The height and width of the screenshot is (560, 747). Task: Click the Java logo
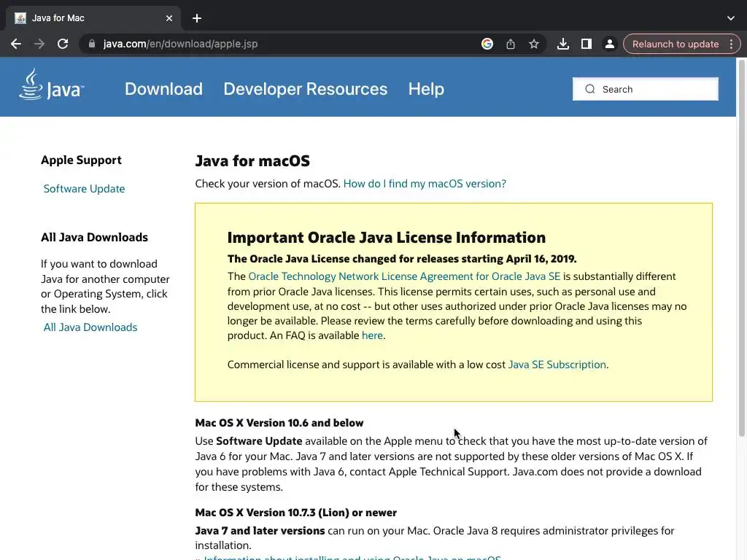[x=52, y=85]
